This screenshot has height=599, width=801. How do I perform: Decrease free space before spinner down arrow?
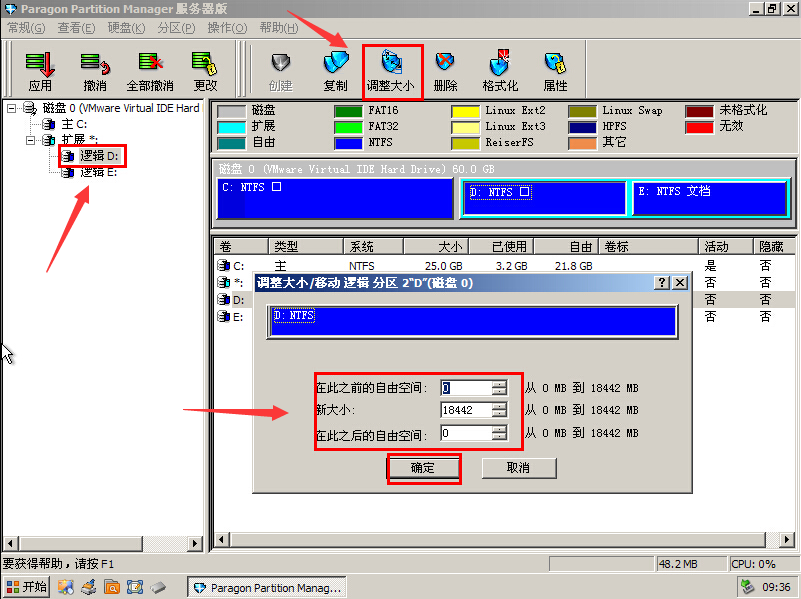[500, 391]
